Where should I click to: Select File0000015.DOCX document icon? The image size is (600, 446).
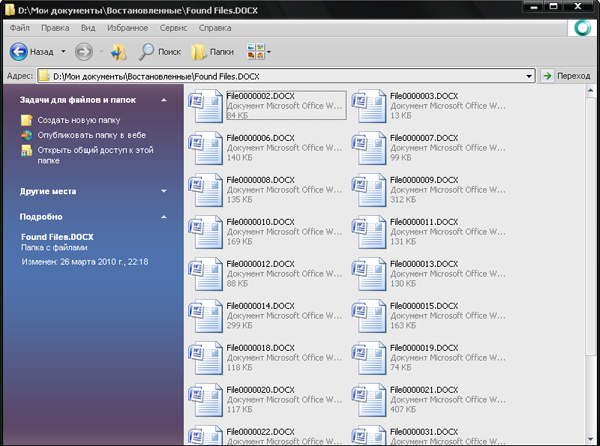tap(369, 316)
